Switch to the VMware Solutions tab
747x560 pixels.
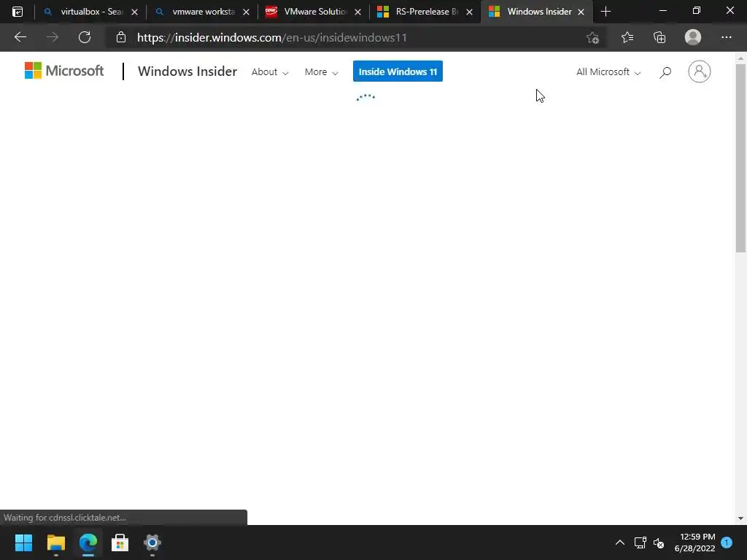pyautogui.click(x=313, y=12)
